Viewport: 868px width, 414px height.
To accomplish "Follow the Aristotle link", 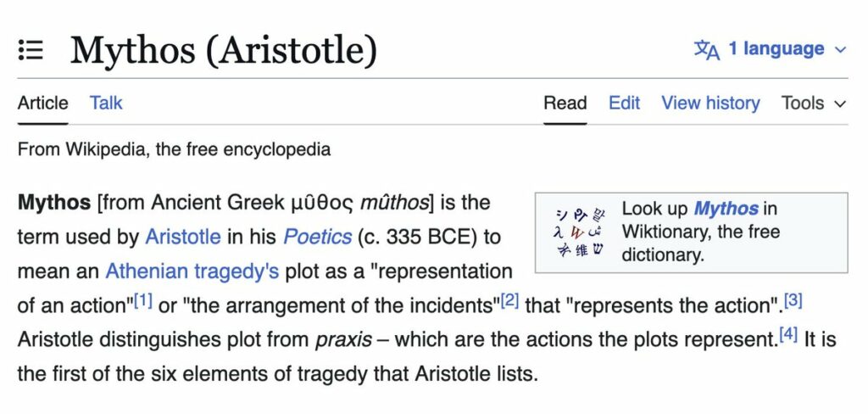I will tap(183, 236).
